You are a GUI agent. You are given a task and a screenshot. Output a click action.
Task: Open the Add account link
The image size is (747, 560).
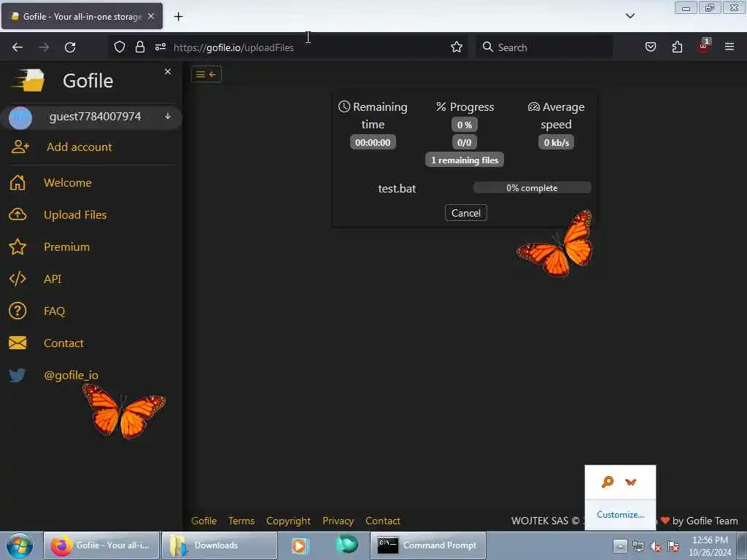[79, 147]
